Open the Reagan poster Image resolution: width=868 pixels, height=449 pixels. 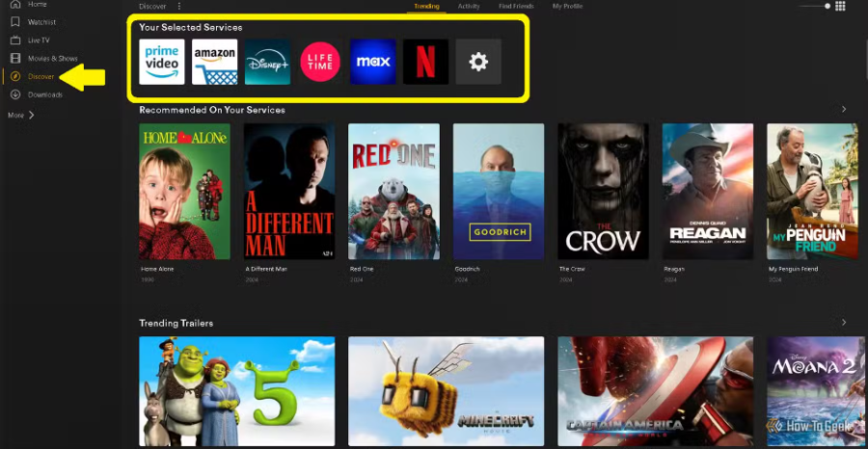pos(708,192)
